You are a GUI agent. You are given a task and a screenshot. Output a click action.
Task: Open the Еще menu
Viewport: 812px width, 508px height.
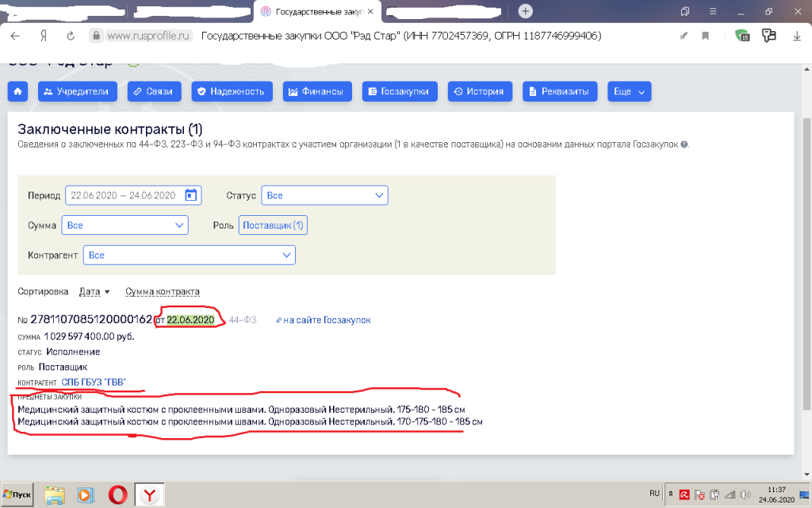click(x=630, y=91)
